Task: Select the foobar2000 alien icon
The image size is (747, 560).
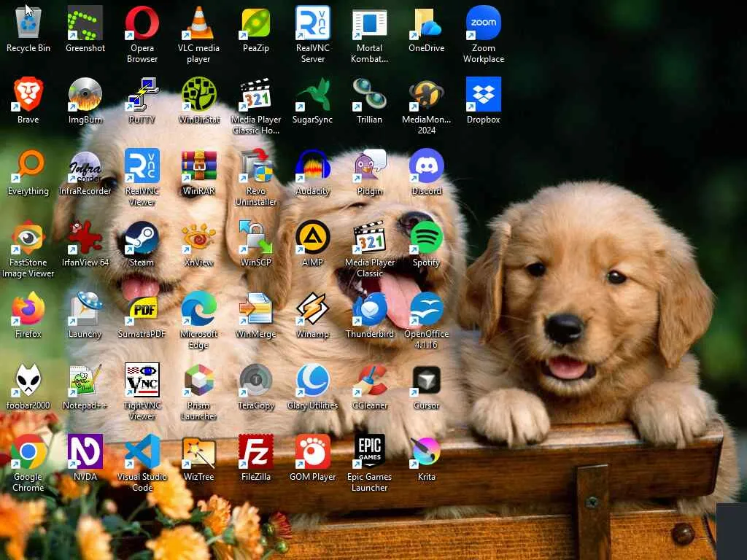Action: tap(28, 379)
